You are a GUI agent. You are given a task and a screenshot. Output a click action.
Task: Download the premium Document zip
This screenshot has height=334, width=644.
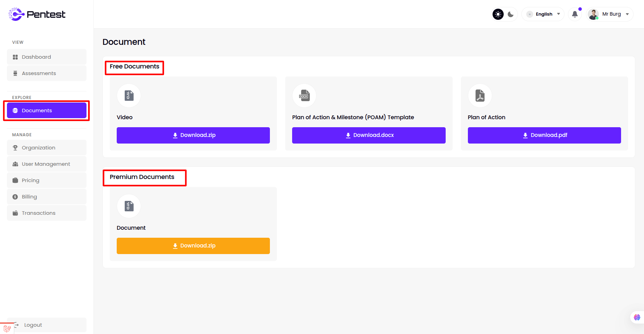click(193, 246)
